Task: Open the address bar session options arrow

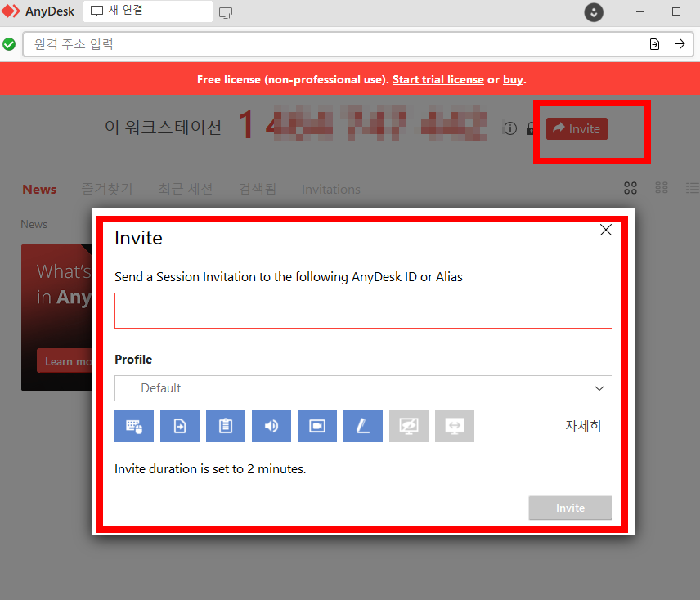Action: click(x=654, y=43)
